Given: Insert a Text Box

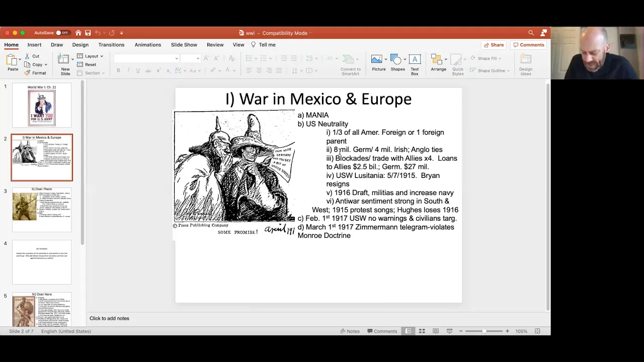Looking at the screenshot, I should click(415, 65).
